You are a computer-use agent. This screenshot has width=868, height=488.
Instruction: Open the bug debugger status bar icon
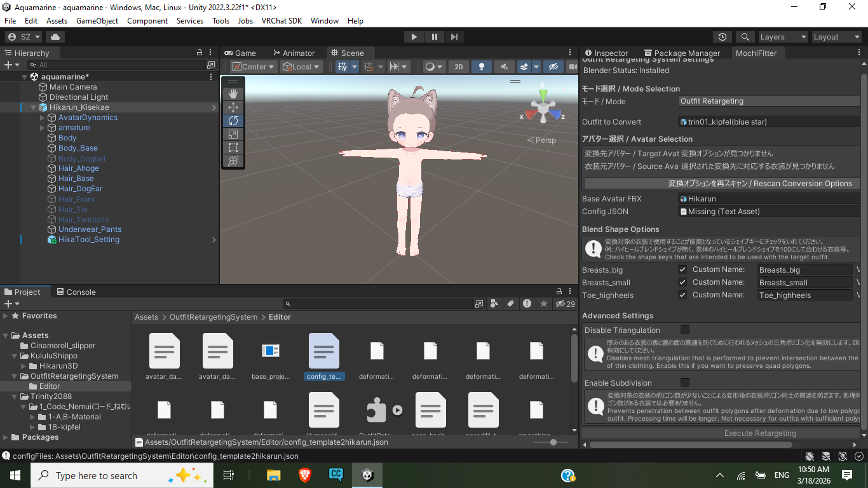click(x=810, y=456)
